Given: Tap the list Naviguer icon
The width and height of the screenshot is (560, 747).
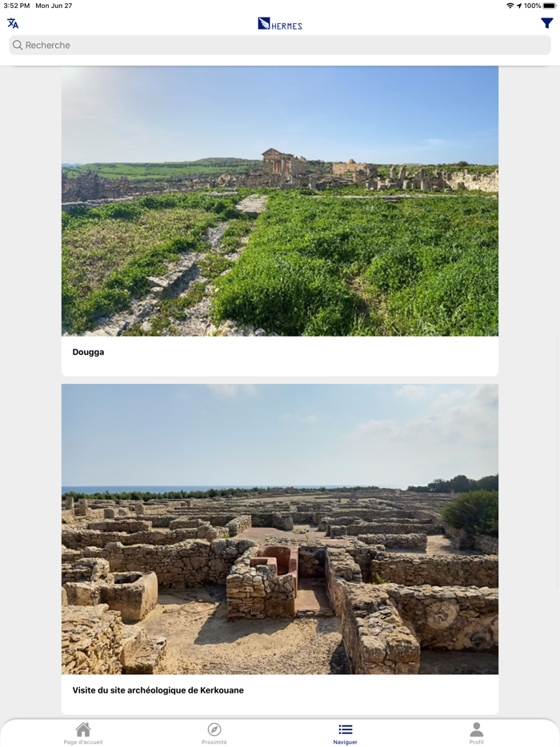Looking at the screenshot, I should (345, 729).
